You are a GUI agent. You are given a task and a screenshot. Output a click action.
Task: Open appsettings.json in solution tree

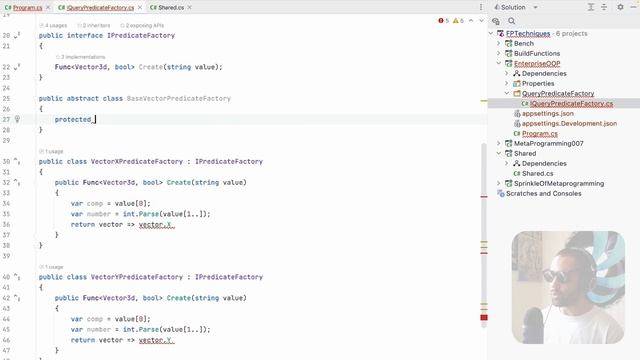pos(548,113)
